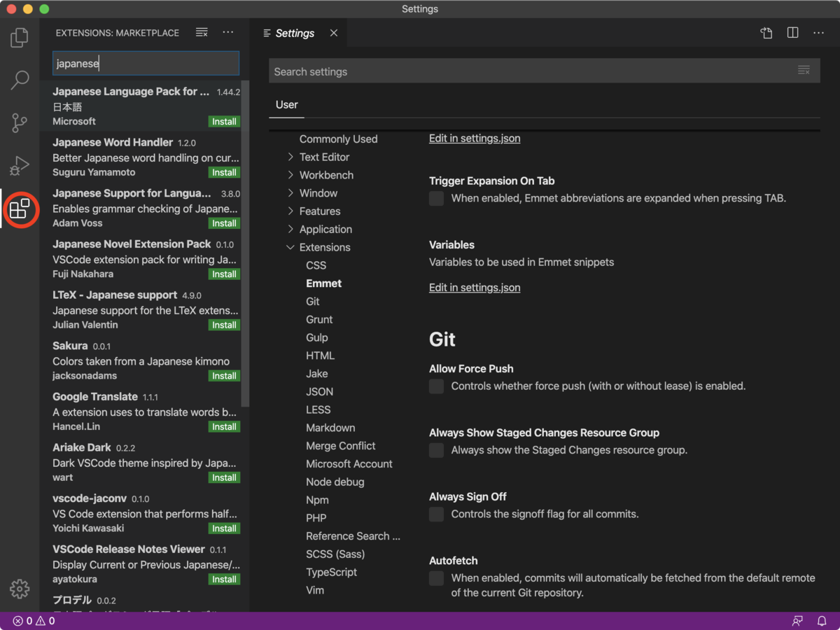Viewport: 840px width, 630px height.
Task: Clear settings search input filter icon
Action: pyautogui.click(x=804, y=71)
